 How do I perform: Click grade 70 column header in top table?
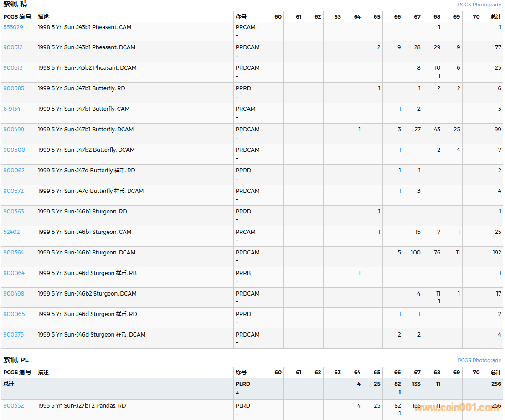coord(476,17)
